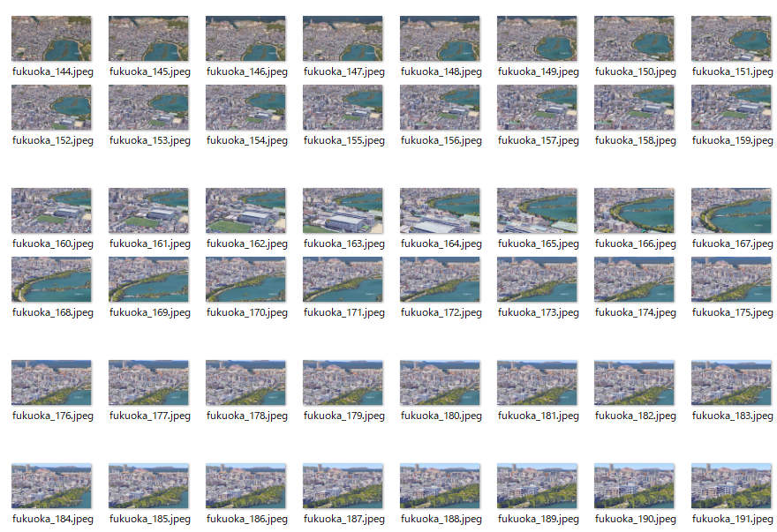Click the file name text fukuoka_168.jpeg
This screenshot has width=777, height=532.
[52, 312]
